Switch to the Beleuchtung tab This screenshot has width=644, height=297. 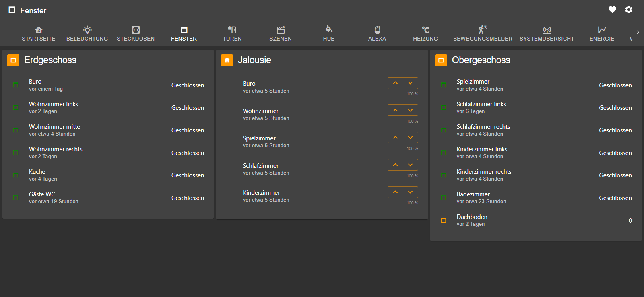87,34
